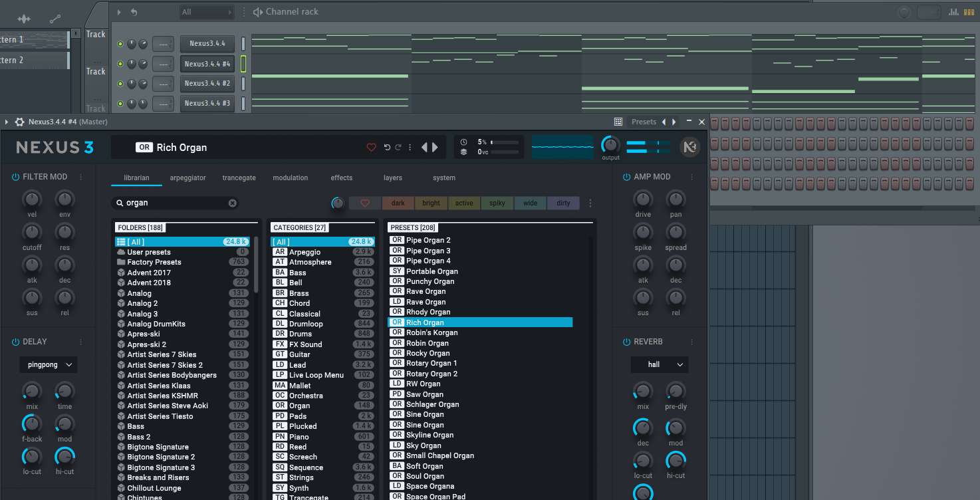Disable the REVERB power switch
The width and height of the screenshot is (980, 500).
[626, 342]
